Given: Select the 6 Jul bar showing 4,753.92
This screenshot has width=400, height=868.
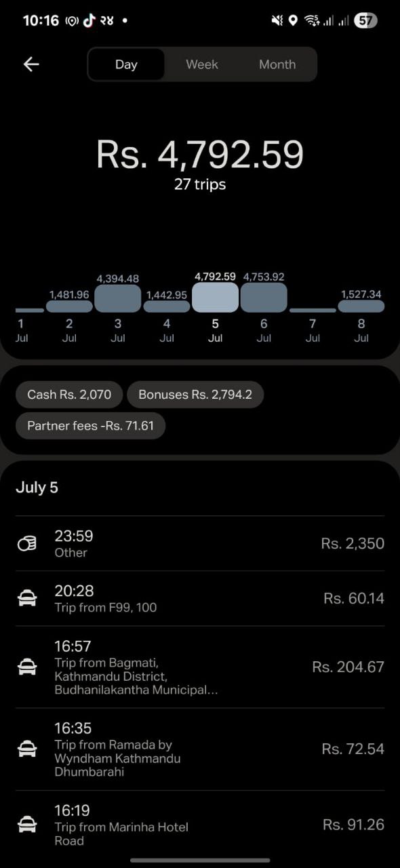Looking at the screenshot, I should click(264, 297).
